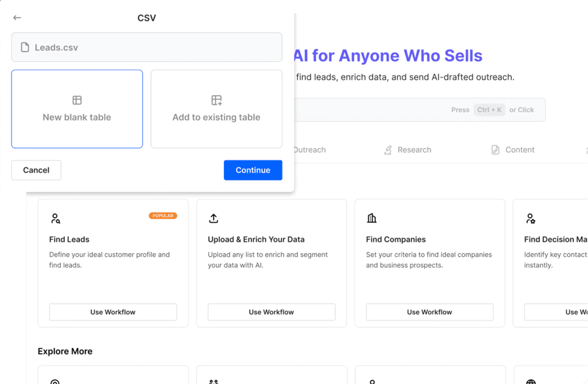588x384 pixels.
Task: Click the Find Leads card title
Action: pyautogui.click(x=69, y=239)
